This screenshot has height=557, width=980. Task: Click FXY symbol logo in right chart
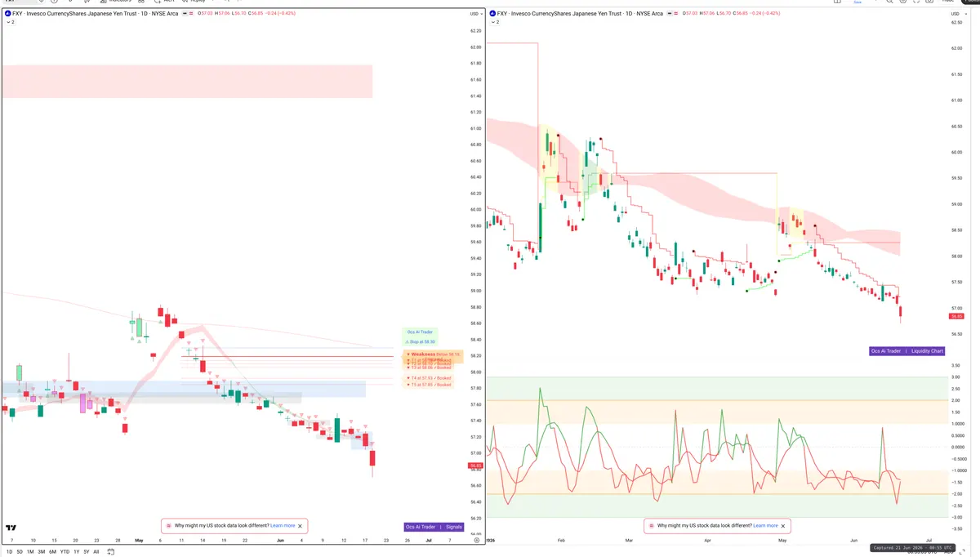click(x=492, y=14)
